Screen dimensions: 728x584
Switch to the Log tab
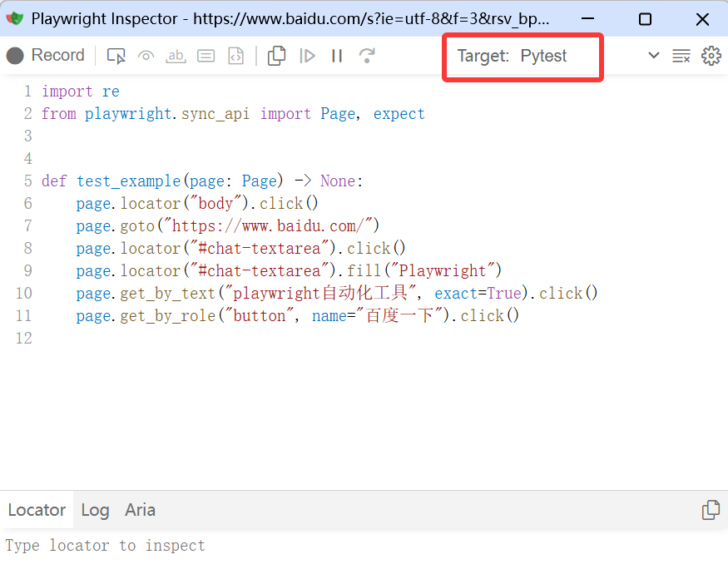click(95, 510)
